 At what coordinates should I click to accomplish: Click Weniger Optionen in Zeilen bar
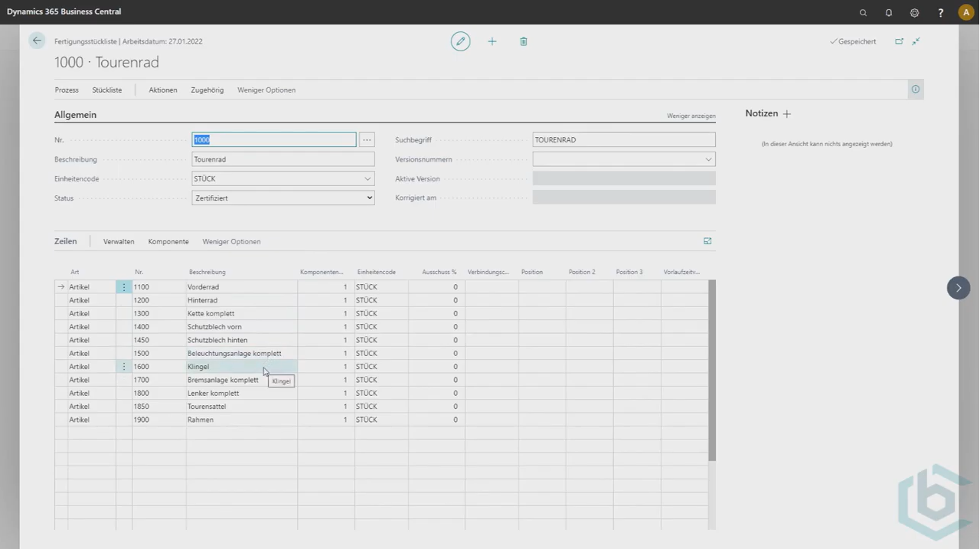click(x=231, y=241)
